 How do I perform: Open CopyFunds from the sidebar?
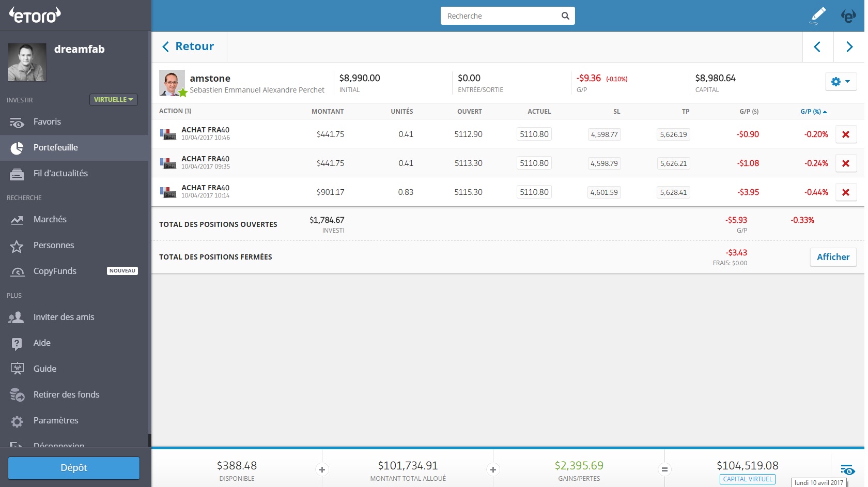pos(55,271)
